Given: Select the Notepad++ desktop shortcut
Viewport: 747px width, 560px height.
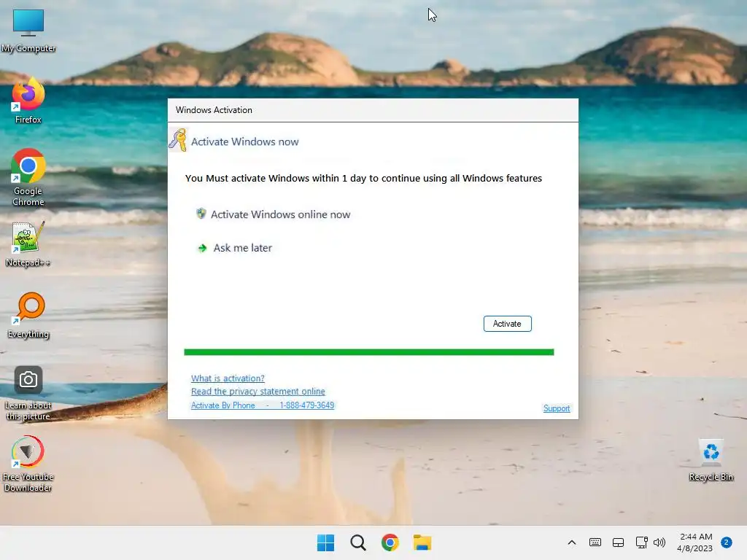Looking at the screenshot, I should [28, 244].
